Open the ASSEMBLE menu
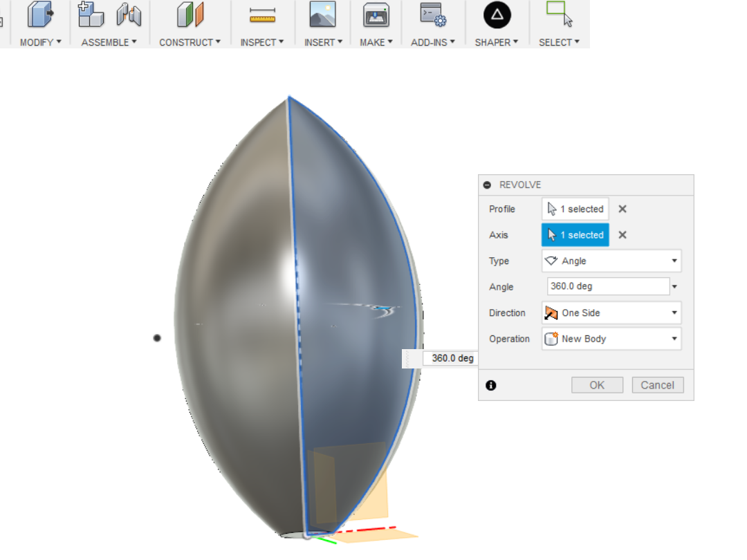 tap(109, 42)
